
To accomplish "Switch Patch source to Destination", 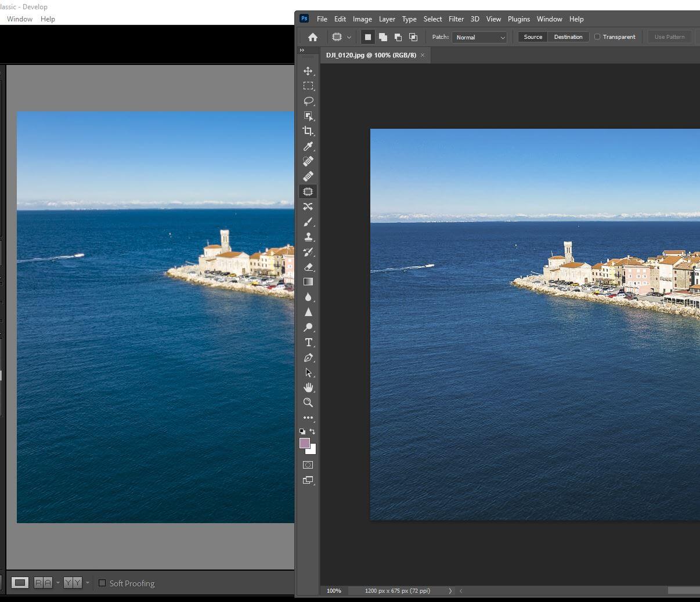I will pyautogui.click(x=568, y=37).
